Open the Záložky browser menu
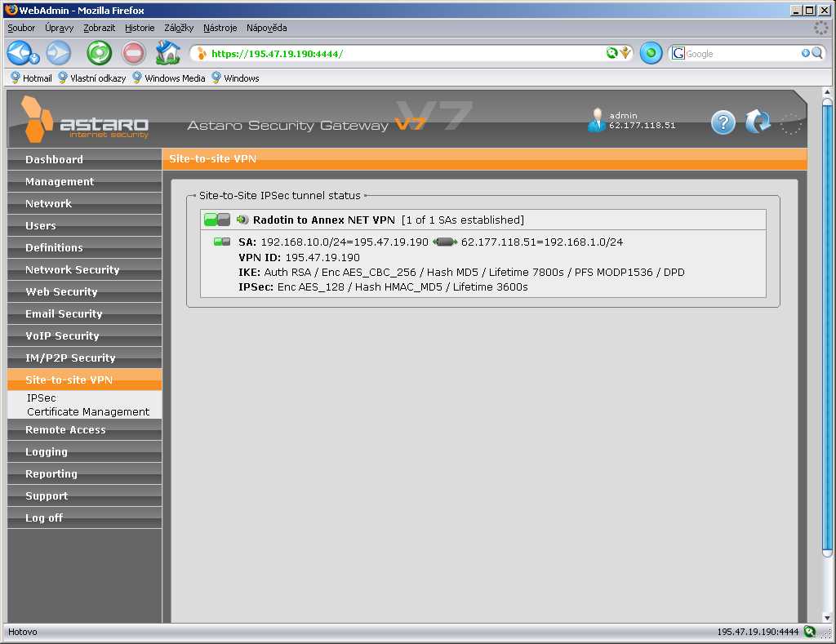This screenshot has width=836, height=644. pyautogui.click(x=179, y=28)
